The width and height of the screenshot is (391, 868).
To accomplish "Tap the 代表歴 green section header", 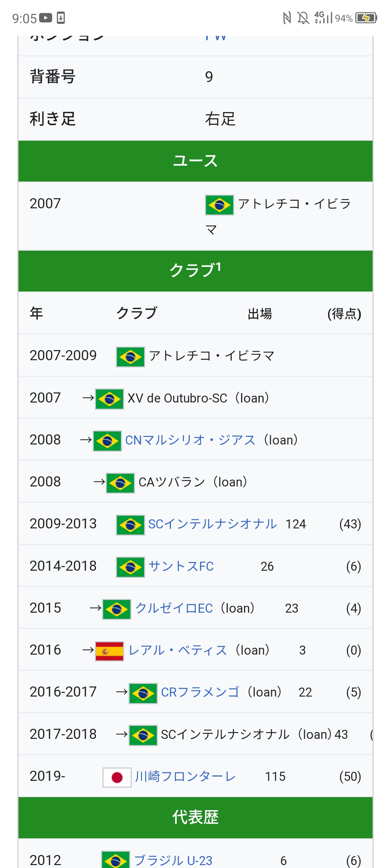I will pyautogui.click(x=195, y=817).
